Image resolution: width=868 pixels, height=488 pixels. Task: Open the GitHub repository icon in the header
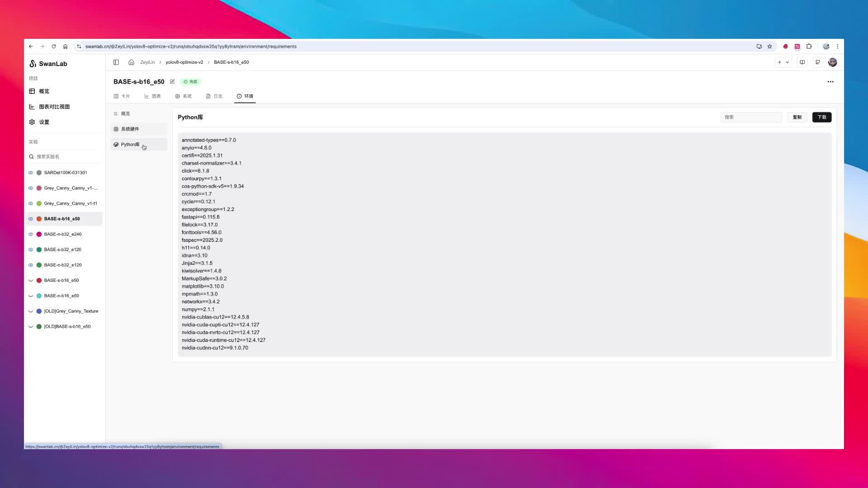(817, 62)
